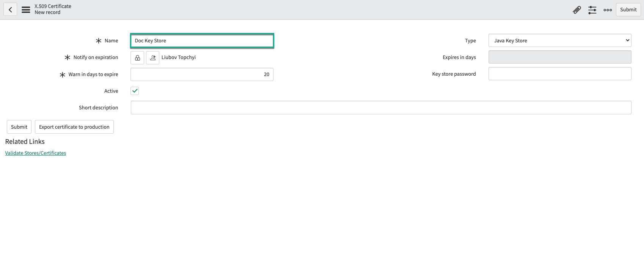Uncheck the Active checkbox
The width and height of the screenshot is (644, 265).
[135, 91]
